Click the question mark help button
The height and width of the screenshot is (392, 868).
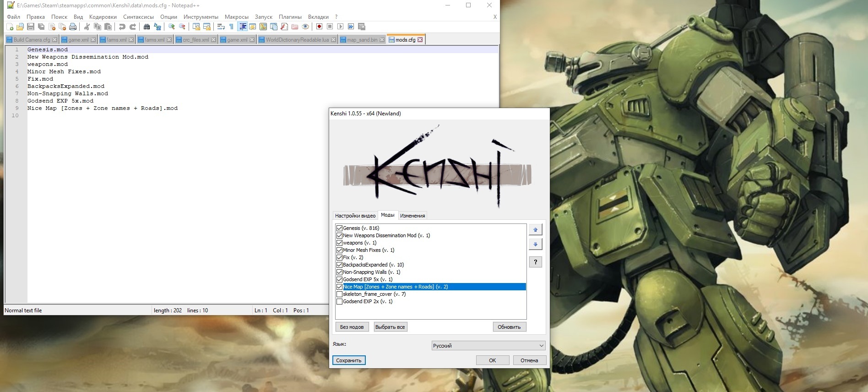(x=535, y=262)
